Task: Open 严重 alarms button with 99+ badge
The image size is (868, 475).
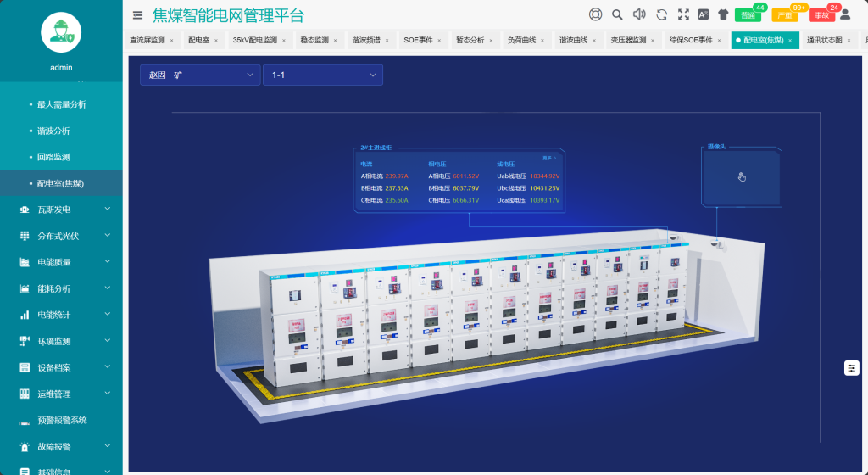Action: tap(785, 15)
